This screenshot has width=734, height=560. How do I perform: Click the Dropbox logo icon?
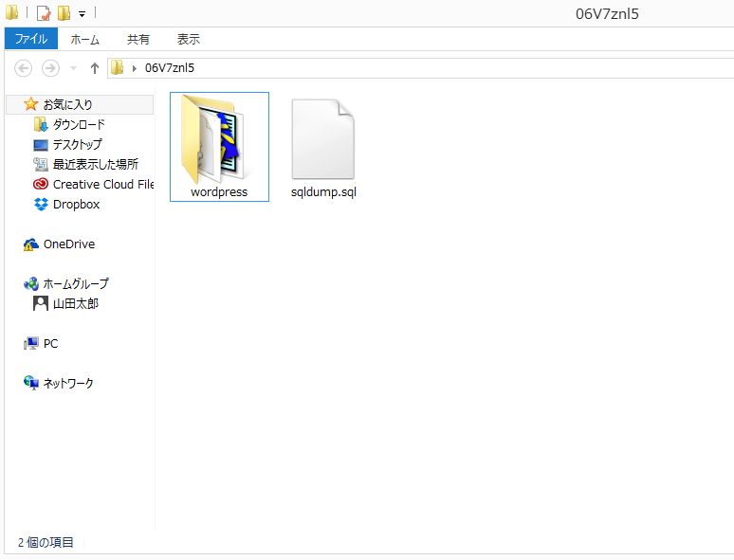41,205
